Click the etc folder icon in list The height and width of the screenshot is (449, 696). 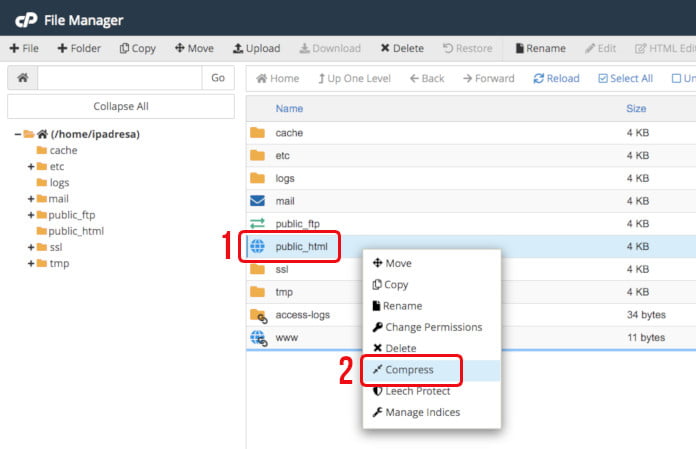pos(257,155)
